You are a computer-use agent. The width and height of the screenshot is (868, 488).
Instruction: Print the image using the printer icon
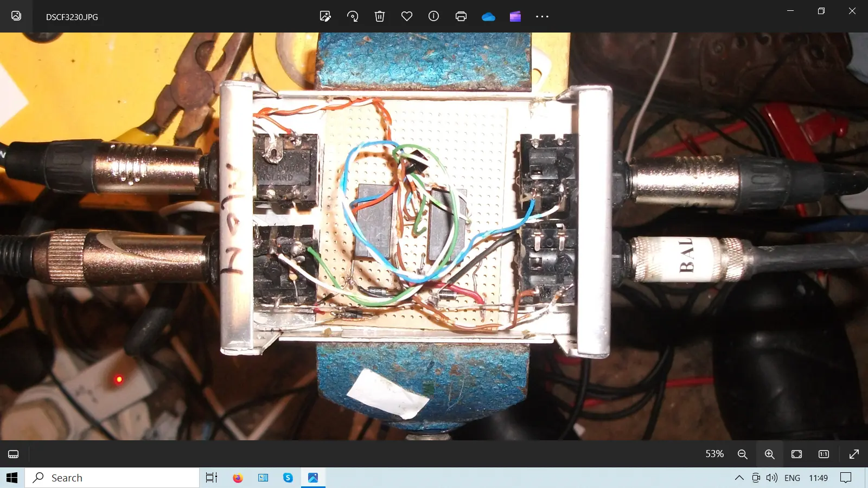[461, 16]
